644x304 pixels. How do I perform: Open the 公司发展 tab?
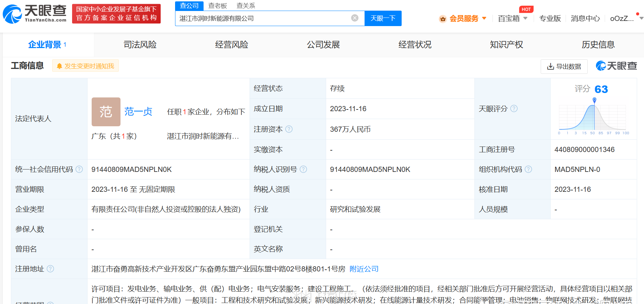coord(323,45)
